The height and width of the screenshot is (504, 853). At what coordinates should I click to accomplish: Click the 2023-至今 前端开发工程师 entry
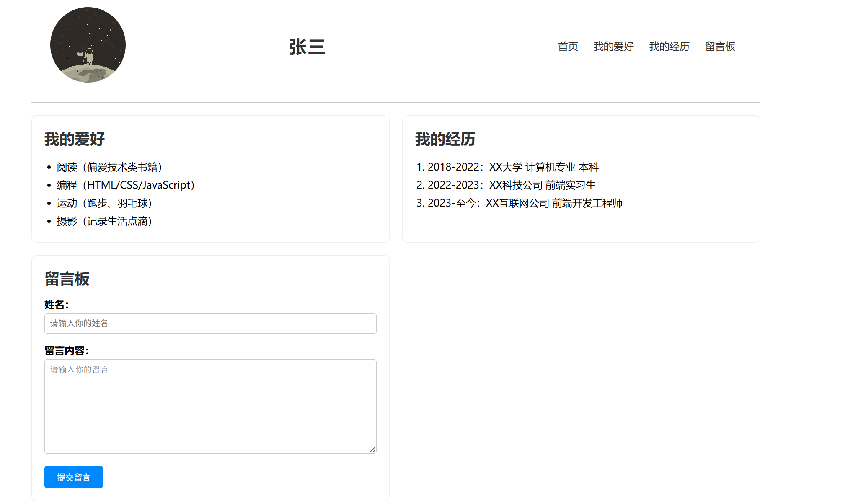click(x=525, y=203)
